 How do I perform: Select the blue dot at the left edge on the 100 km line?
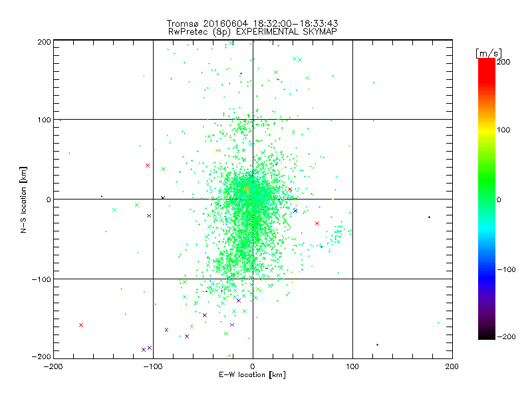click(61, 120)
